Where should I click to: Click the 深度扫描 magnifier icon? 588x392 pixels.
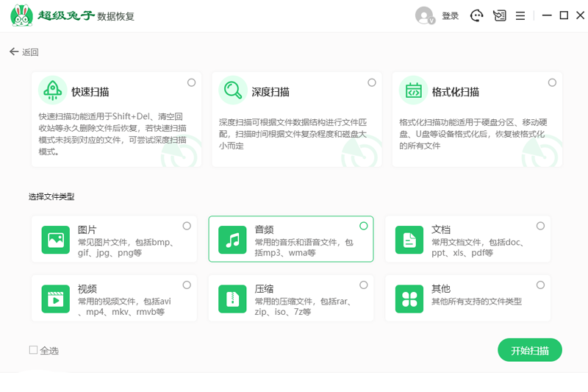coord(233,90)
